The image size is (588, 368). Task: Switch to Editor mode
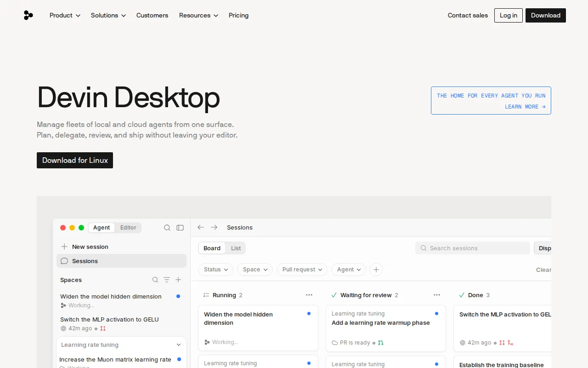128,228
